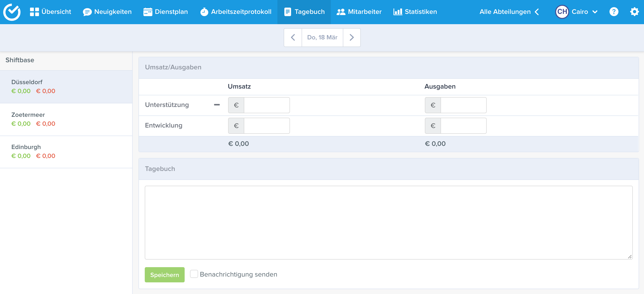Select the Zoetermeer department
This screenshot has height=294, width=644.
pos(66,119)
